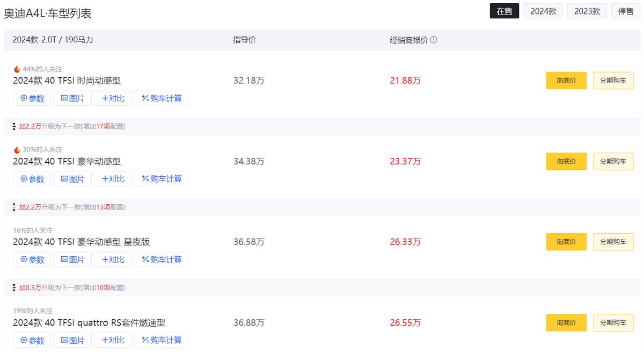View 图片 for quattro RS套件燃速型
Image resolution: width=644 pixels, height=353 pixels.
72,340
